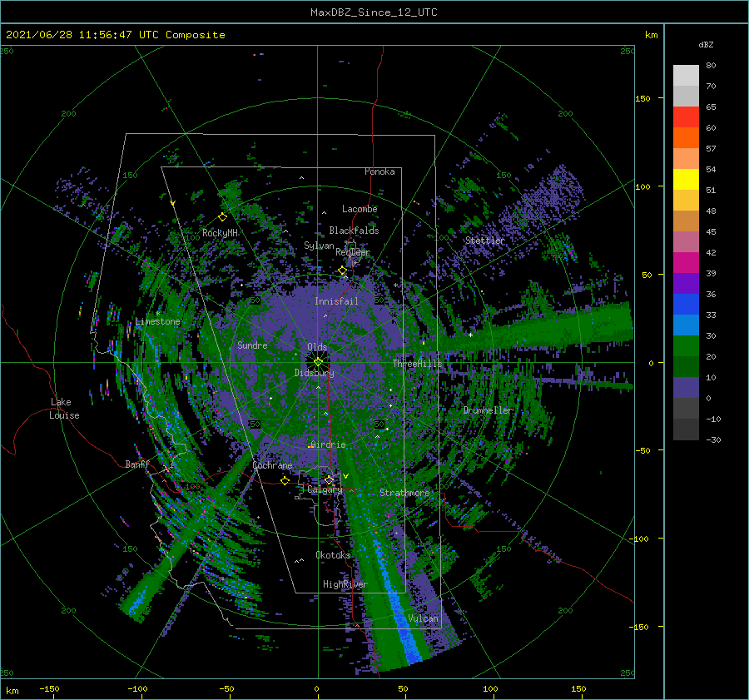Viewport: 749px width, 700px height.
Task: Select the red 60-65 dBZ legend swatch
Action: pyautogui.click(x=686, y=117)
